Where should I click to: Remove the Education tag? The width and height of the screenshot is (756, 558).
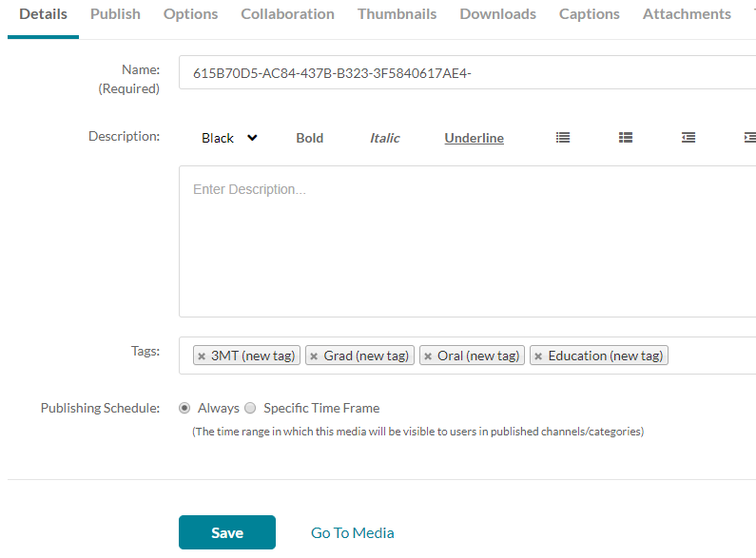tap(538, 356)
